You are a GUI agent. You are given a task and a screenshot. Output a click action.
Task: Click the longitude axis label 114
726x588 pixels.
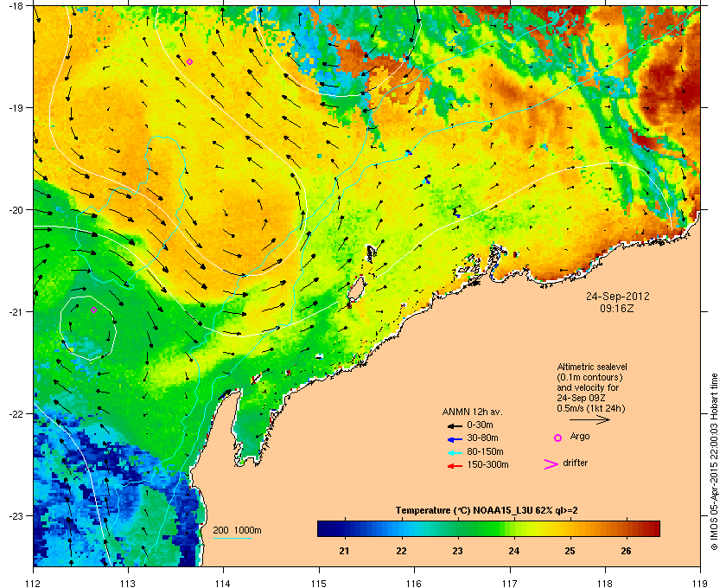223,583
